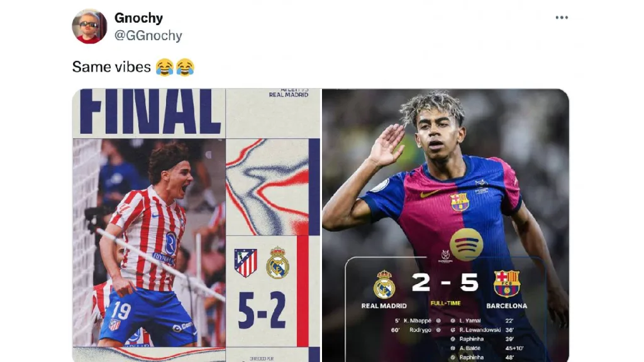
Task: Open Gnochy's profile avatar picture
Action: (89, 26)
